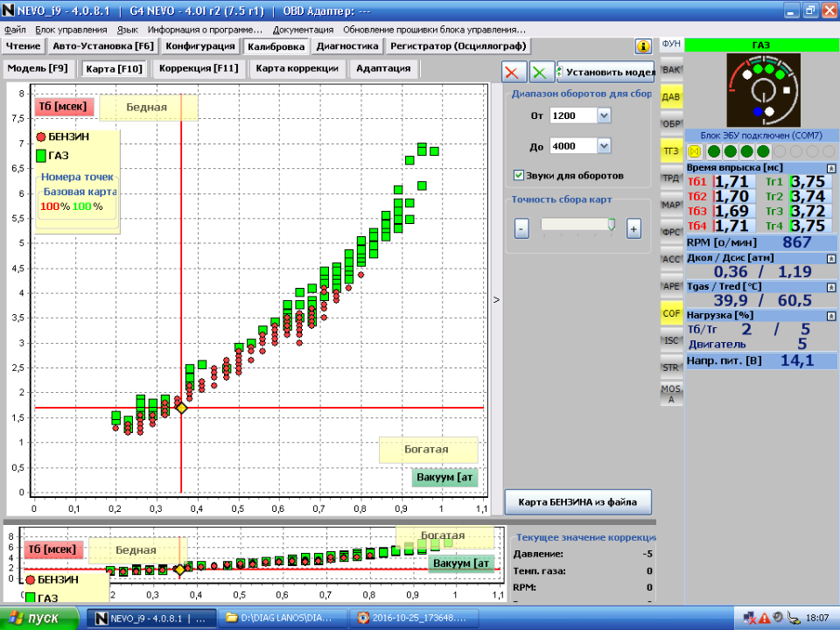Click the gas/petrol switch gauge image
840x630 pixels.
762,90
